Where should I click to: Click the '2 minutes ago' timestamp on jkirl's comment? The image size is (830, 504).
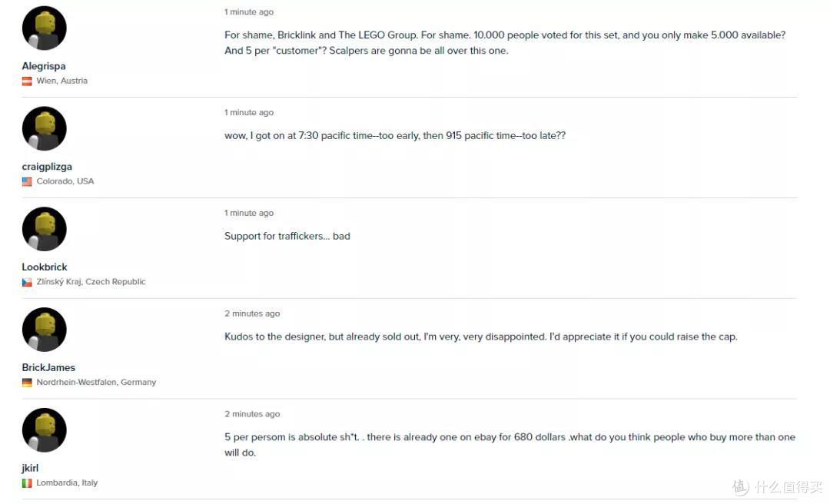point(252,414)
